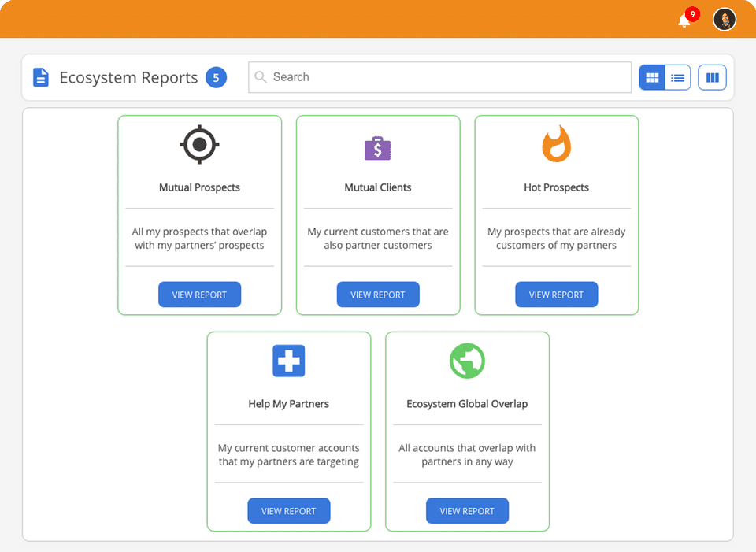Click the Mutual Prospects target icon

(x=199, y=144)
